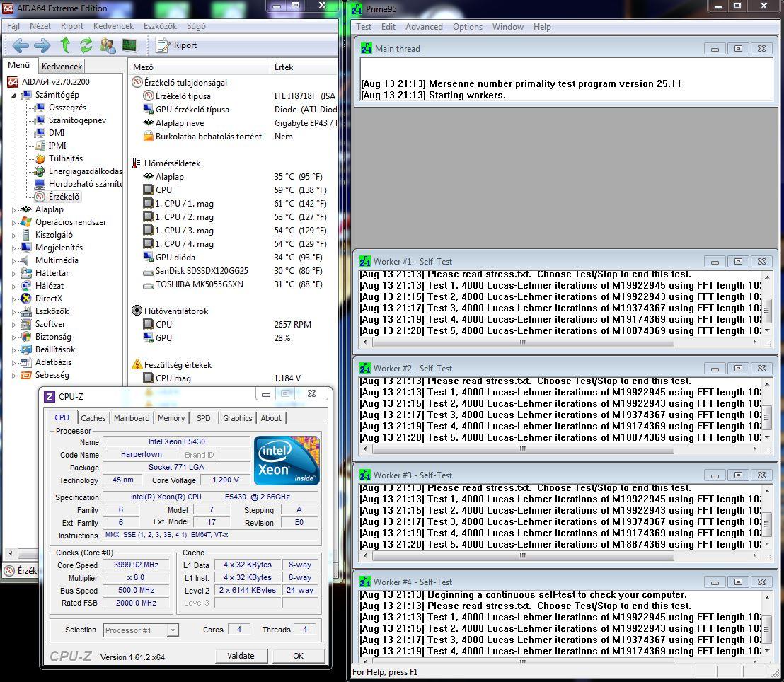Click Worker #2 horizontal scrollbar
The image size is (784, 682).
click(523, 449)
